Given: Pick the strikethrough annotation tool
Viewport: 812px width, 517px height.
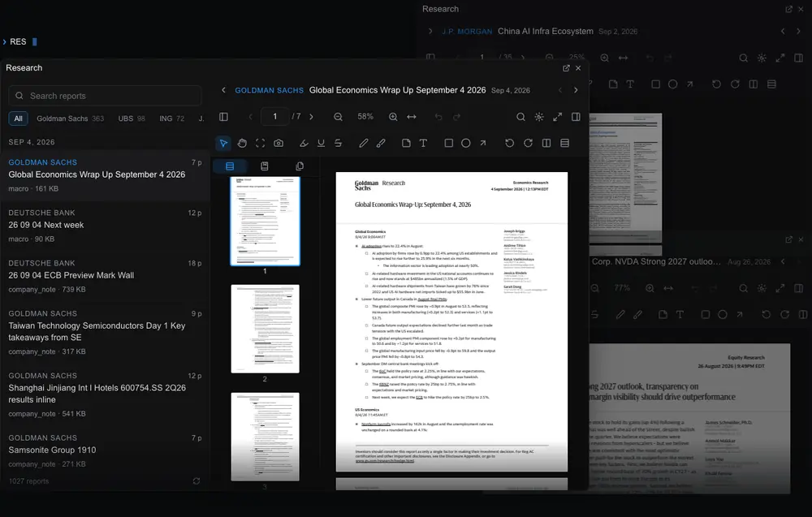Looking at the screenshot, I should pos(338,144).
